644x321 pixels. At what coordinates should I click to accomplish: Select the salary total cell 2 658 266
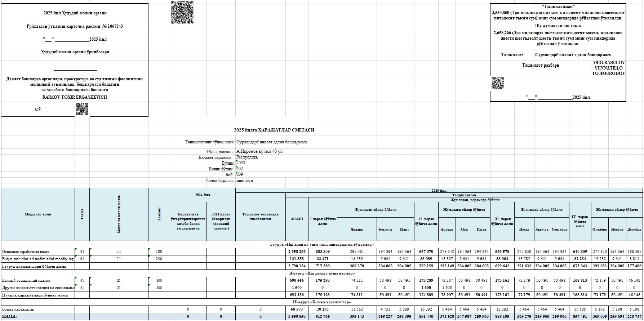click(297, 252)
